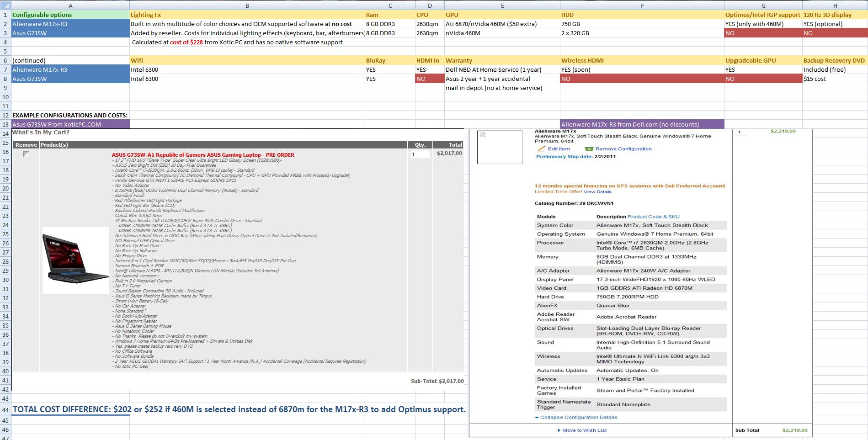Select column A header
868x440 pixels.
click(70, 5)
